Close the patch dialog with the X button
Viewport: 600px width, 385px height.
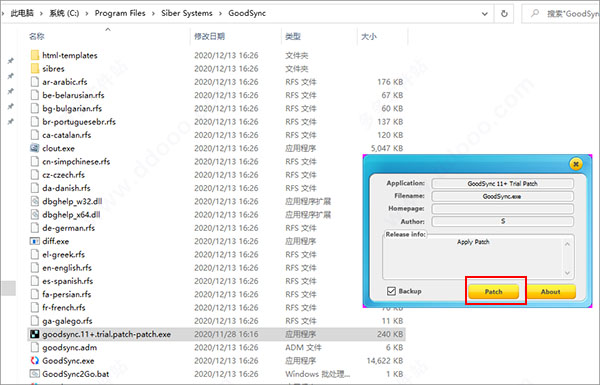[576, 164]
